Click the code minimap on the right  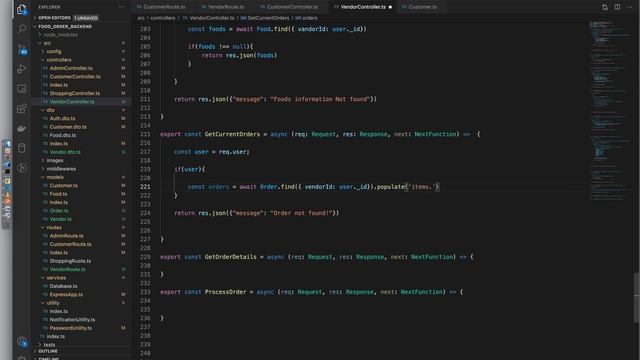(x=610, y=110)
